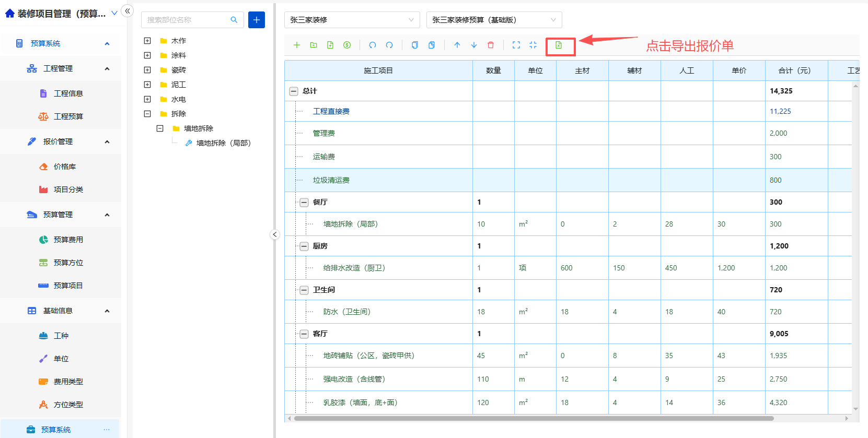This screenshot has height=438, width=868.
Task: Collapse the 餐厅 group row
Action: pyautogui.click(x=304, y=202)
